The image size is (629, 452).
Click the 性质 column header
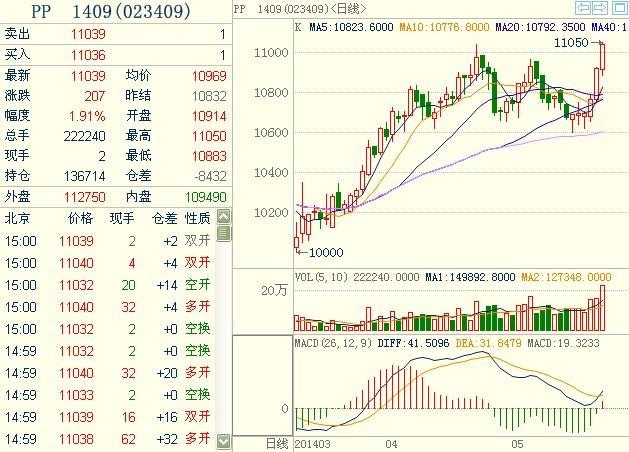pos(197,218)
